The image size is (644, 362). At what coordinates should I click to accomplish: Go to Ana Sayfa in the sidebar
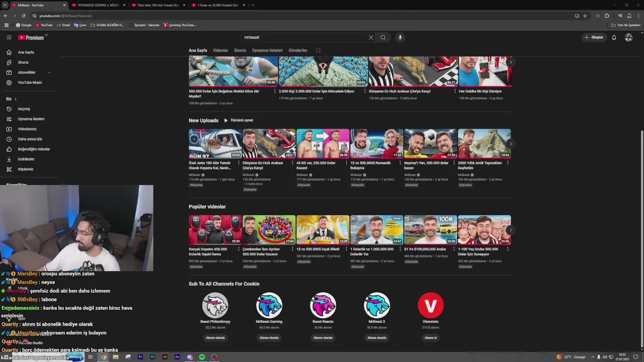(26, 52)
